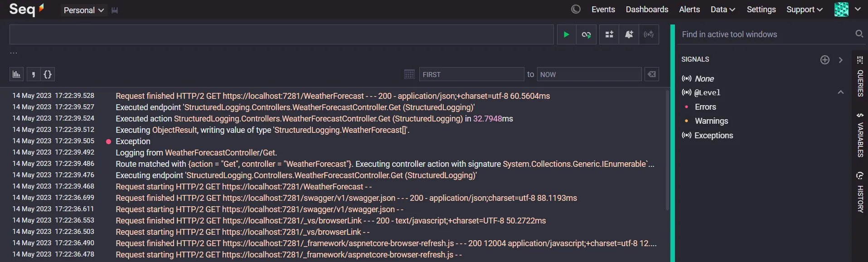Click the NOW end-time field
Image resolution: width=868 pixels, height=262 pixels.
[x=589, y=74]
